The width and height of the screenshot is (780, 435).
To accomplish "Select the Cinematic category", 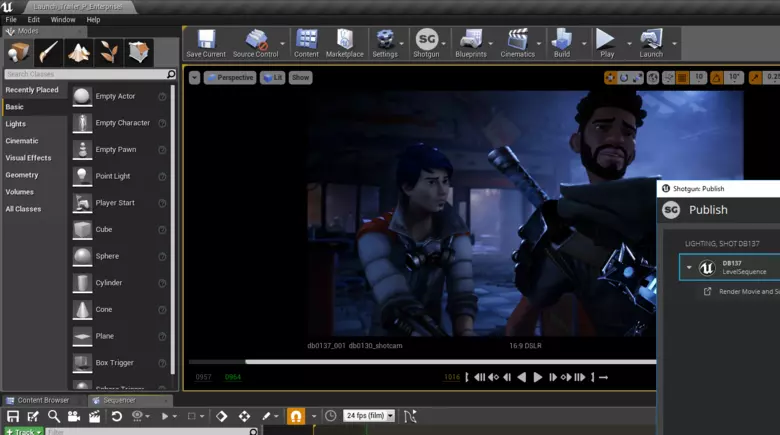I will point(22,141).
